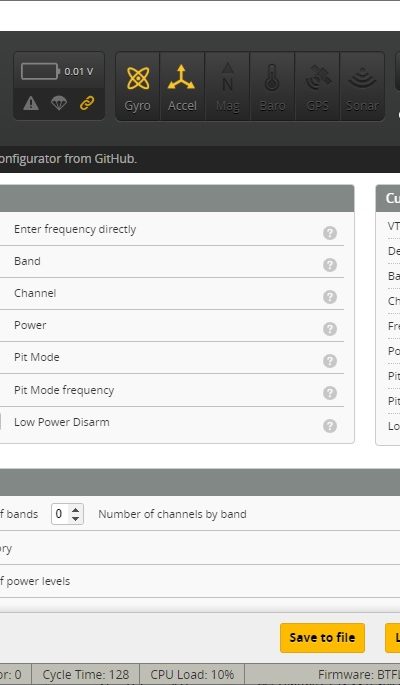
Task: Click the Gyro sensor icon
Action: (138, 86)
